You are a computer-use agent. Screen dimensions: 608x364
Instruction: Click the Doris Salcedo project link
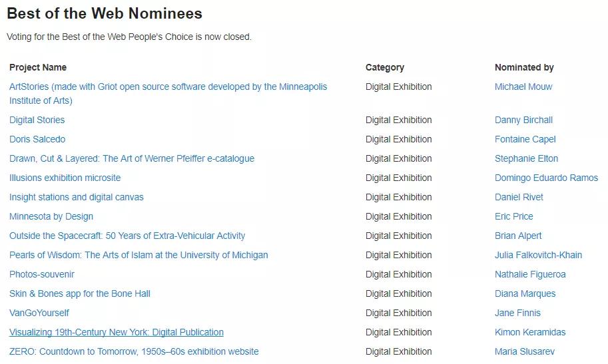click(x=37, y=140)
